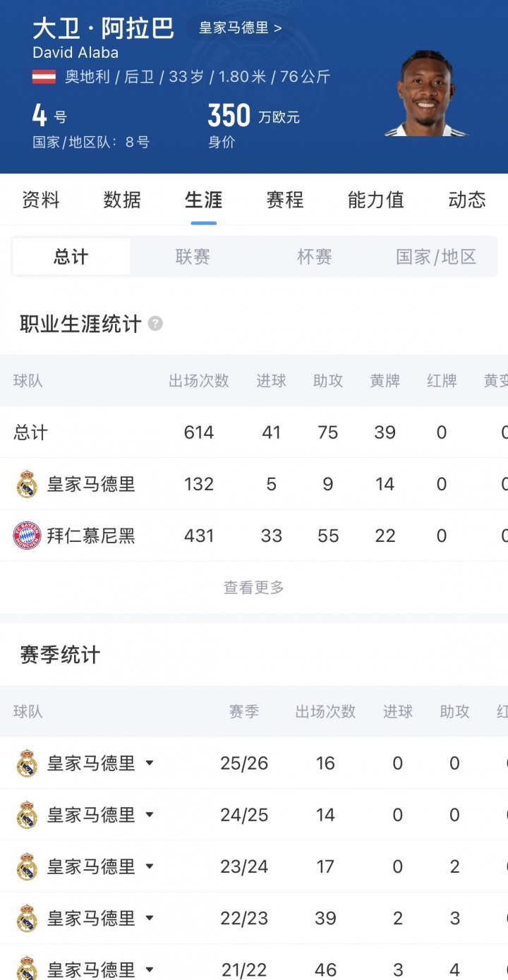
Task: Expand 25/26 season 皇家马德里 dropdown arrow
Action: point(150,763)
